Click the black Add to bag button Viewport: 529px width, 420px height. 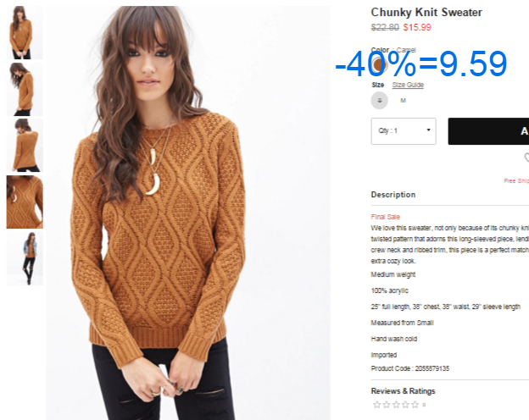(x=488, y=131)
